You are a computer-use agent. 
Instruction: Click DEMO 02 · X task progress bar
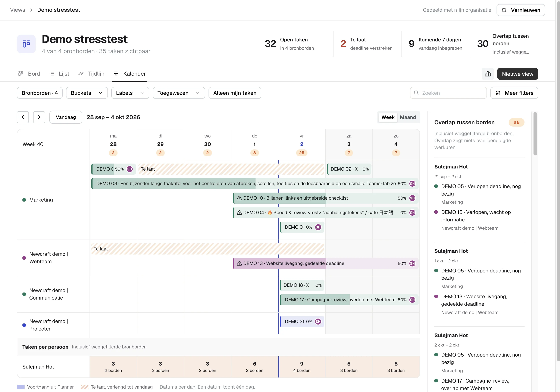pos(349,169)
